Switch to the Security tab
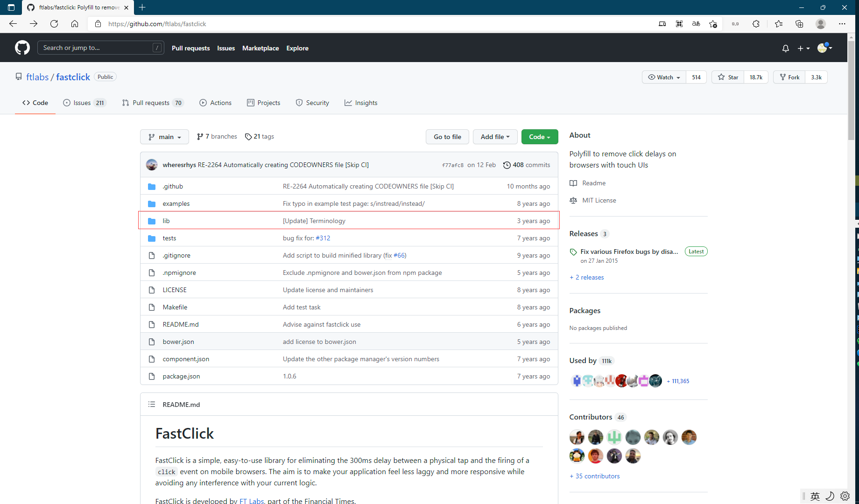 click(312, 103)
